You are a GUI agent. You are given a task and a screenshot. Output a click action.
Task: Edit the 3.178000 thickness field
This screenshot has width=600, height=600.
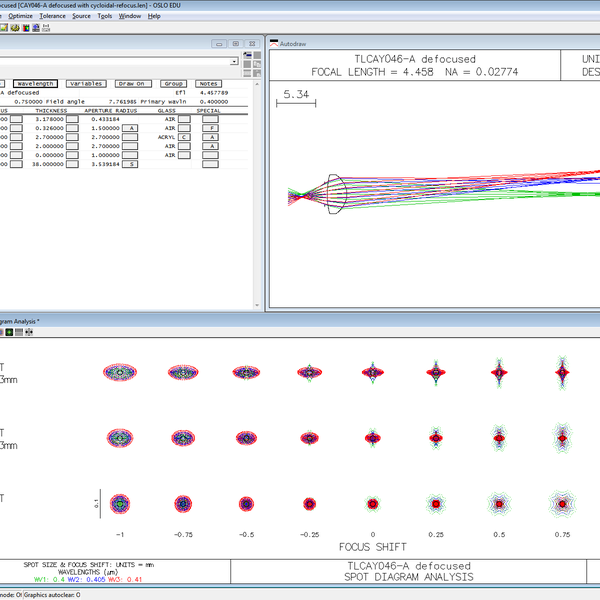50,119
